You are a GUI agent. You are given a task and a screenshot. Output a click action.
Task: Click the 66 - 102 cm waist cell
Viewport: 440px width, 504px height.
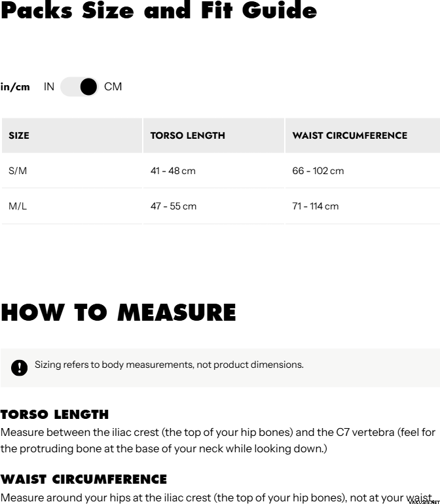coord(318,171)
